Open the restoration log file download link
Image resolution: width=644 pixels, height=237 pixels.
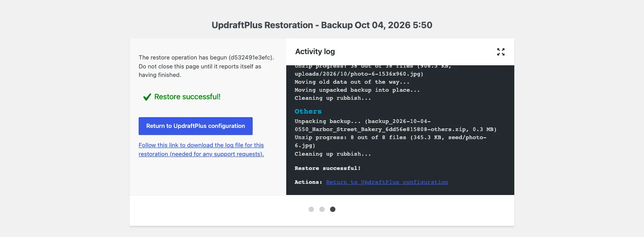[x=201, y=150]
